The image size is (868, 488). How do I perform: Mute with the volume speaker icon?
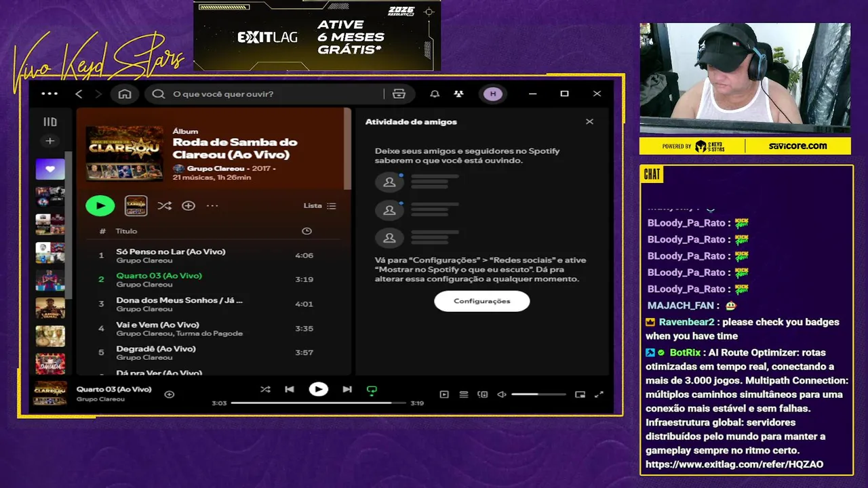pyautogui.click(x=502, y=394)
